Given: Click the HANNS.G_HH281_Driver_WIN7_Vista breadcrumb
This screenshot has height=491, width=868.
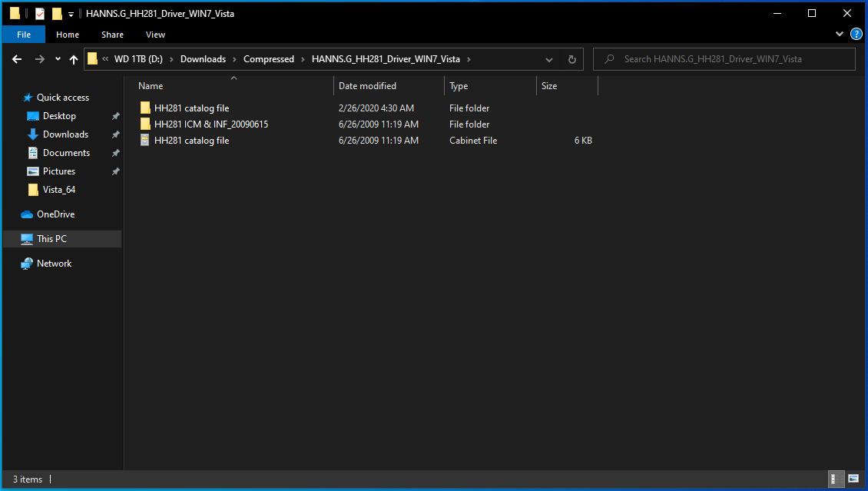Looking at the screenshot, I should pyautogui.click(x=386, y=59).
